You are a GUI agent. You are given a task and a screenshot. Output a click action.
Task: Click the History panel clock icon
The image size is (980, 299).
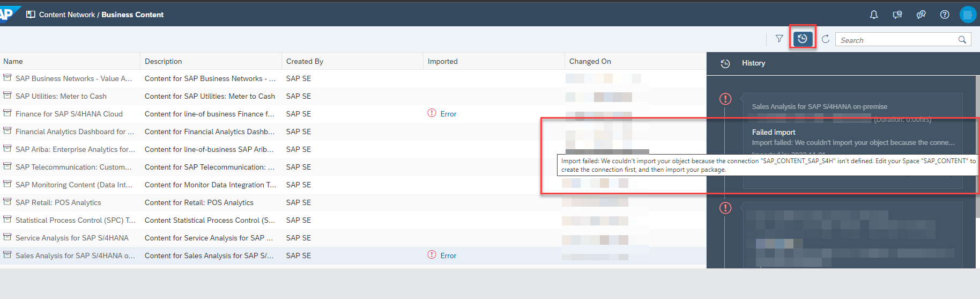[725, 63]
